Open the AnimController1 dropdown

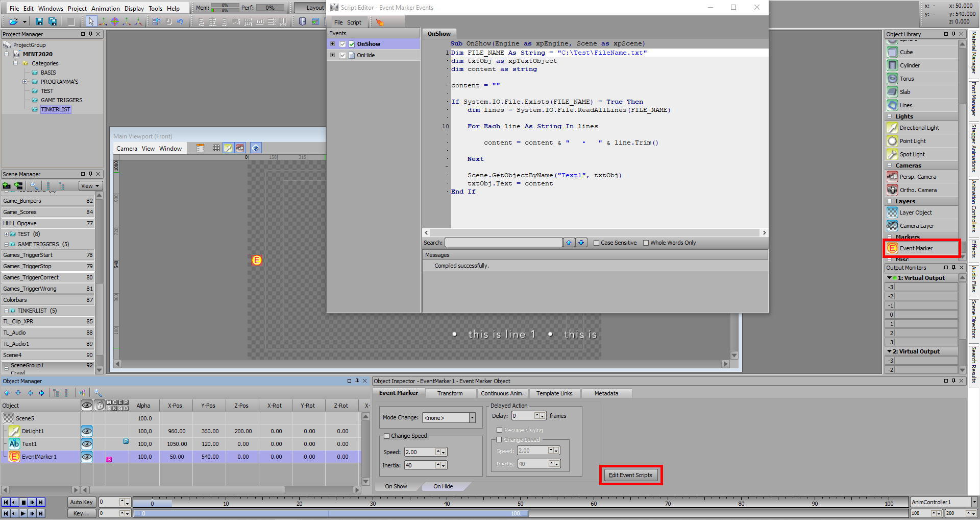(974, 503)
